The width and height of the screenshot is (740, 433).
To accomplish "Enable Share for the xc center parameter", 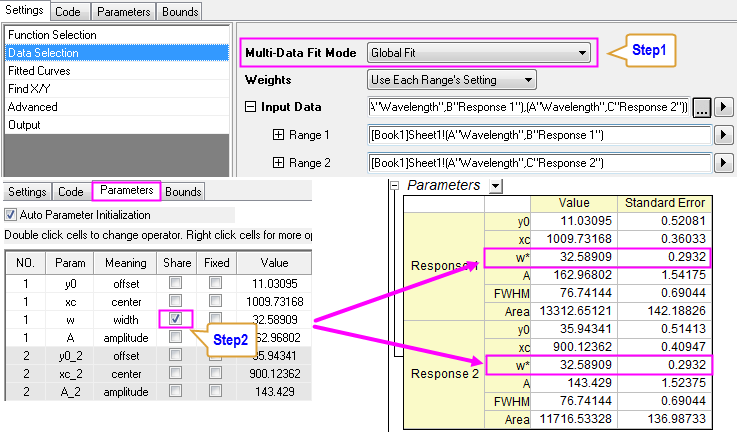I will [176, 300].
